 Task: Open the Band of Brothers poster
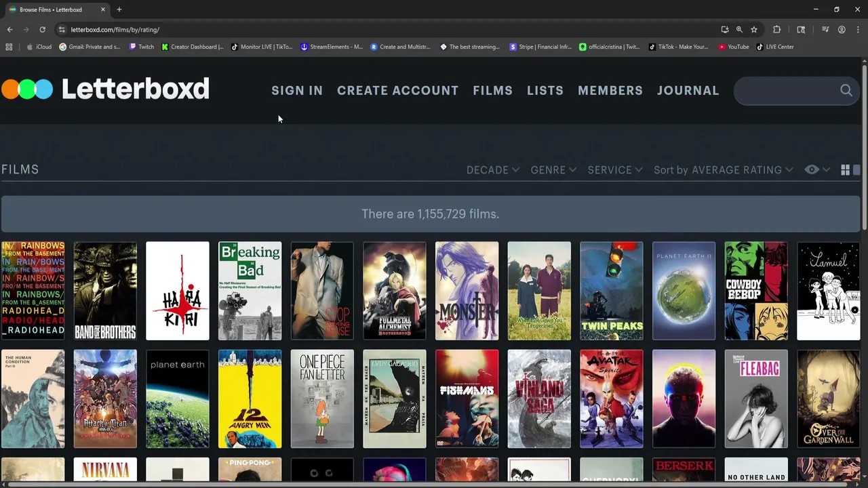[x=105, y=291]
